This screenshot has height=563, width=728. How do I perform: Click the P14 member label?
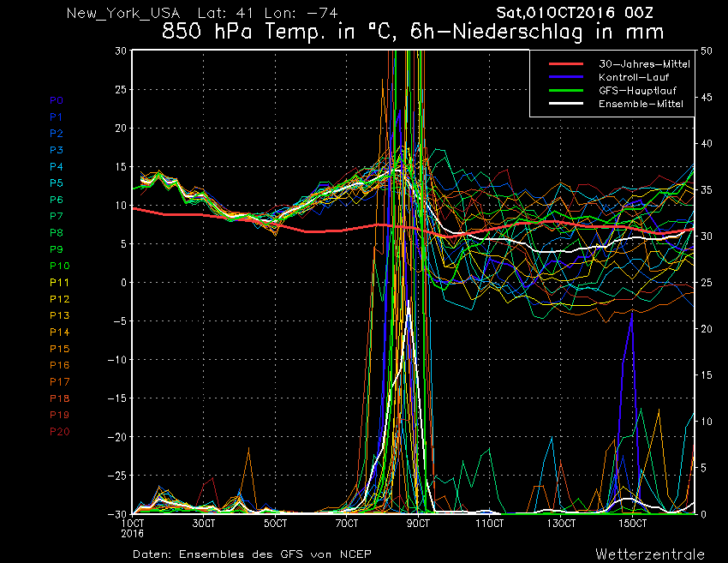(60, 332)
